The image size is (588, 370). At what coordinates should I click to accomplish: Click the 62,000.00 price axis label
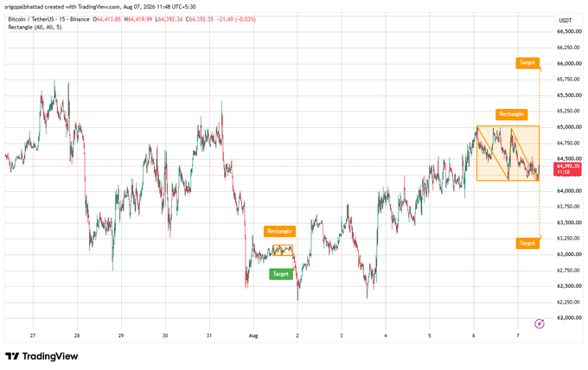[x=569, y=318]
